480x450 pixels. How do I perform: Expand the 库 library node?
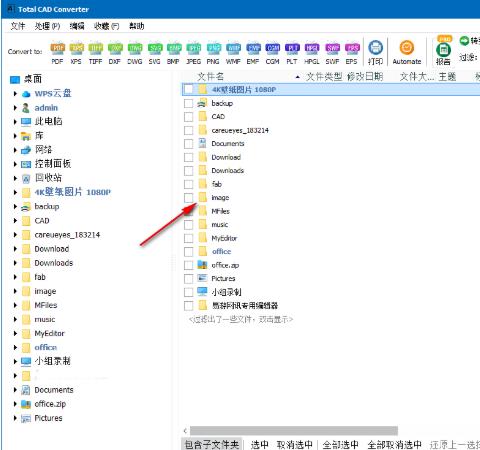[15, 136]
